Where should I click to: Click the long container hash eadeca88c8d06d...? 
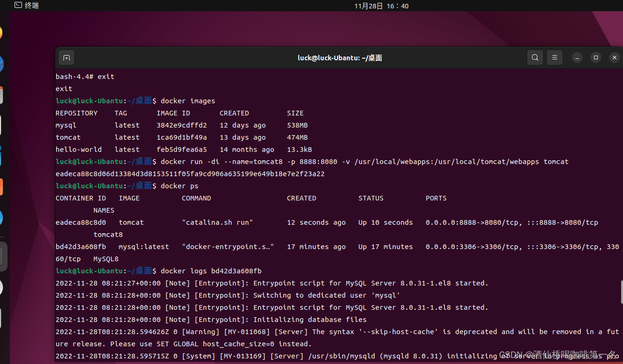tap(190, 174)
